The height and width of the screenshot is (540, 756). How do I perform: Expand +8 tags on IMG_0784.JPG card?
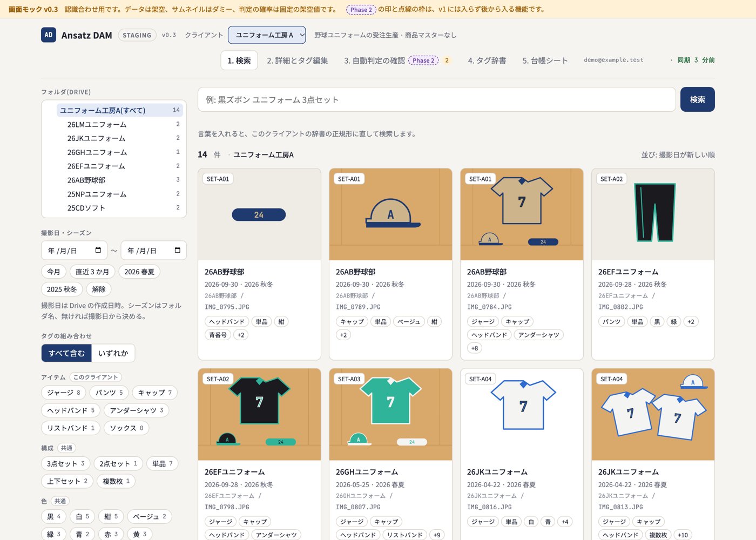475,348
